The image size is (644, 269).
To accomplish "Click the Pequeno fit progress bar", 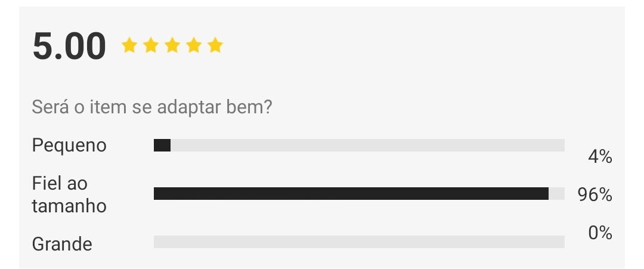I will (x=359, y=145).
